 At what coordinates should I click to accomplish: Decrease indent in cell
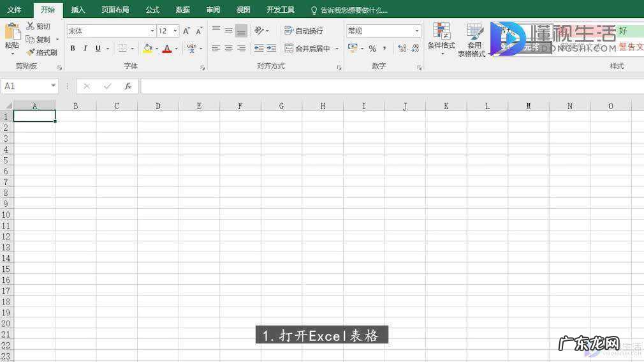point(259,49)
